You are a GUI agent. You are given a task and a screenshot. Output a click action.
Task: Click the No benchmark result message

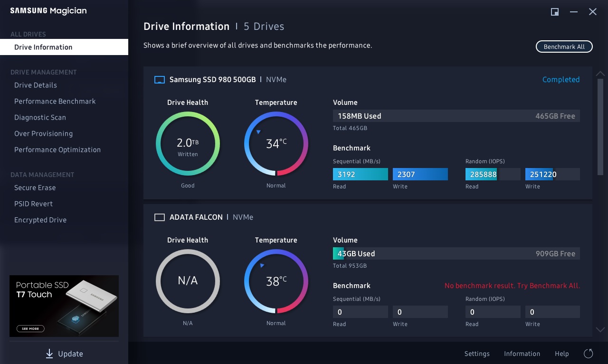[512, 286]
